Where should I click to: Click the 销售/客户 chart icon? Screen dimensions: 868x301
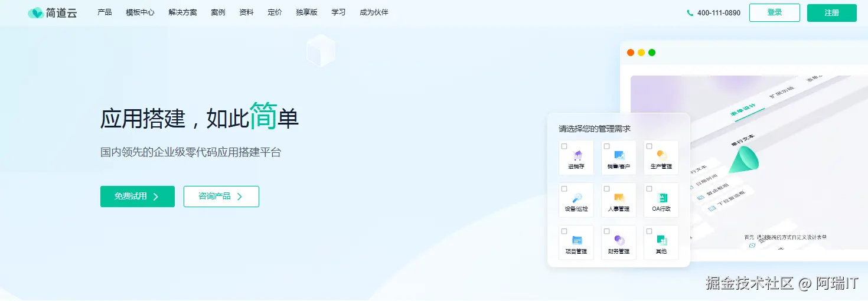619,155
